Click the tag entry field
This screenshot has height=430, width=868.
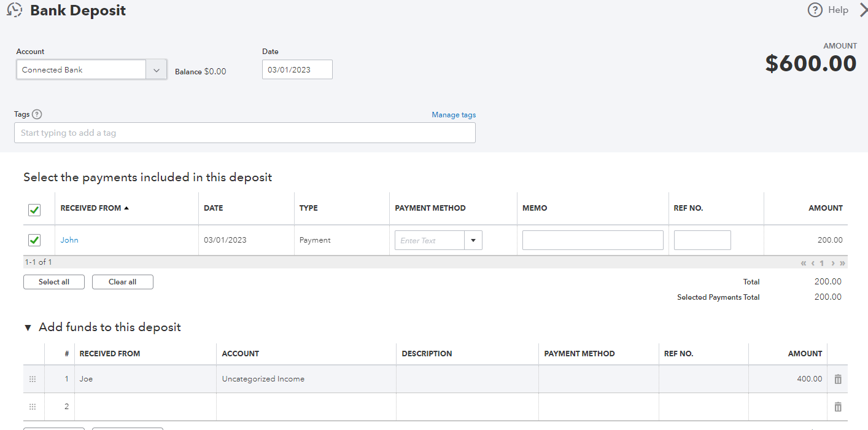244,132
